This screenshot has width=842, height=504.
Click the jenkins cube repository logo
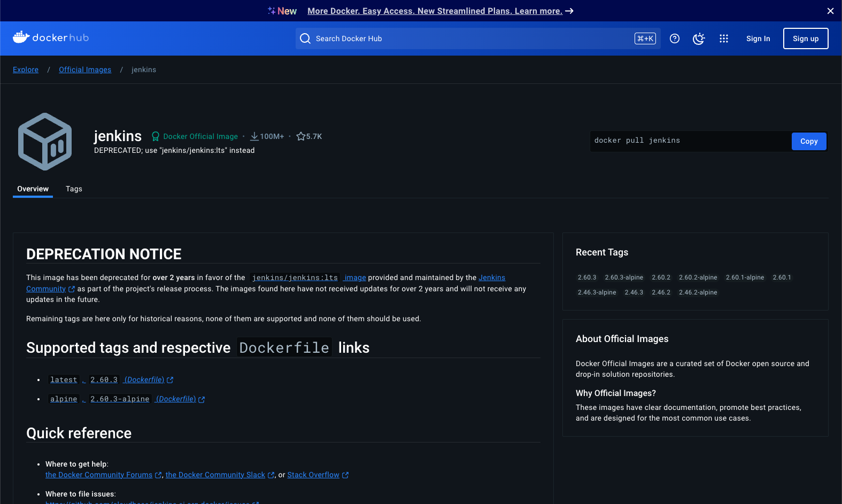[45, 142]
